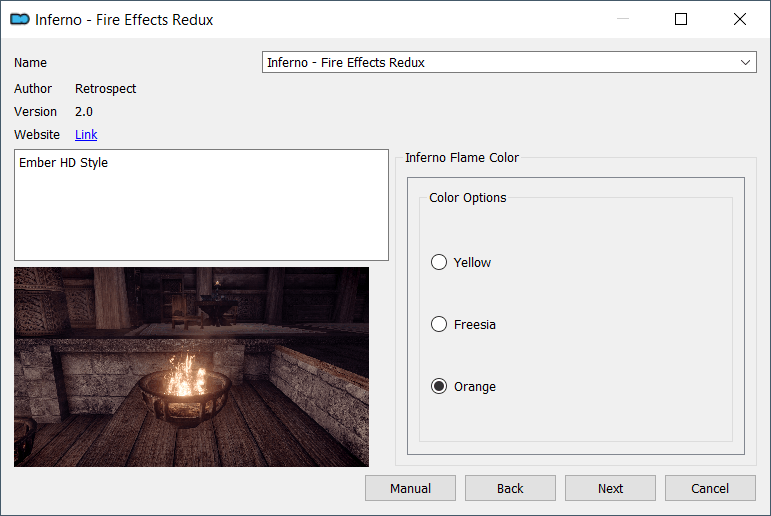771x516 pixels.
Task: Click the Website label
Action: point(37,134)
